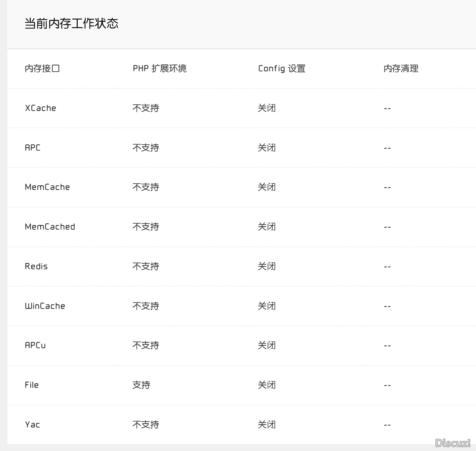476x451 pixels.
Task: Click the 内存接口 column header
Action: 42,68
